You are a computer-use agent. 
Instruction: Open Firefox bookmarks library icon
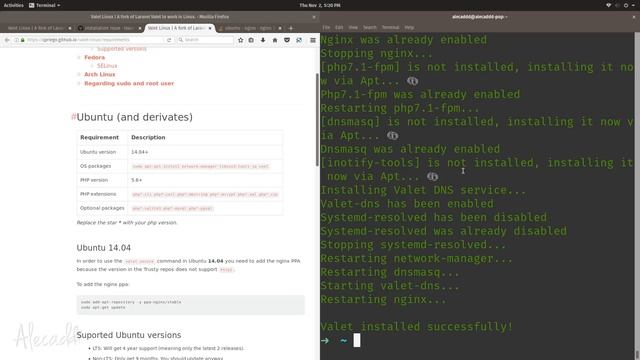coord(251,40)
